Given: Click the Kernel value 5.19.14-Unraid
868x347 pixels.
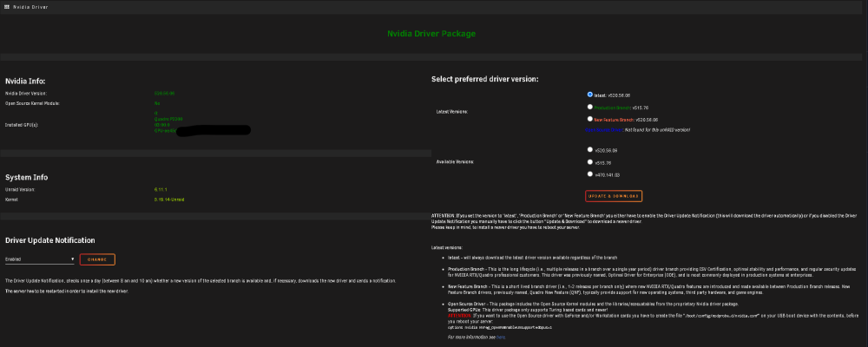Looking at the screenshot, I should pos(169,200).
